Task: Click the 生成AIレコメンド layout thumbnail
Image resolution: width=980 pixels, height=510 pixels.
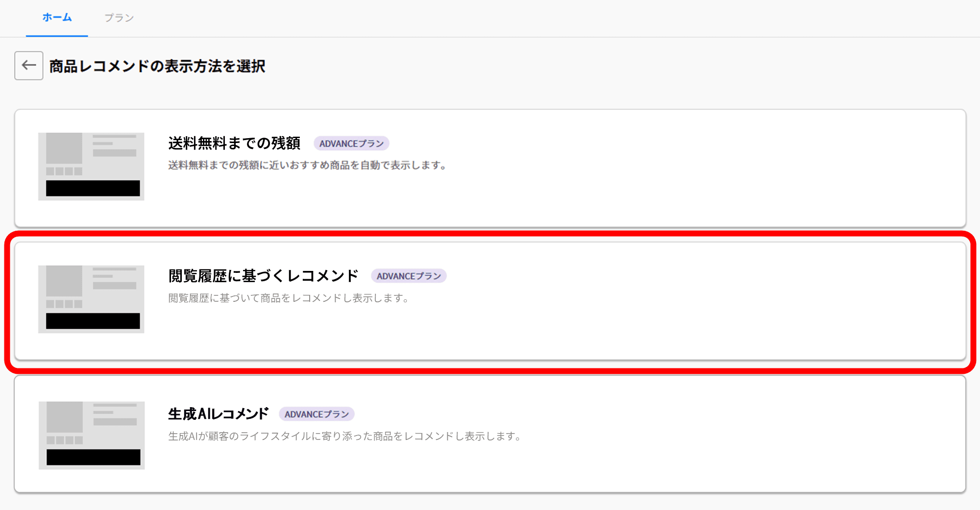Action: click(x=92, y=435)
